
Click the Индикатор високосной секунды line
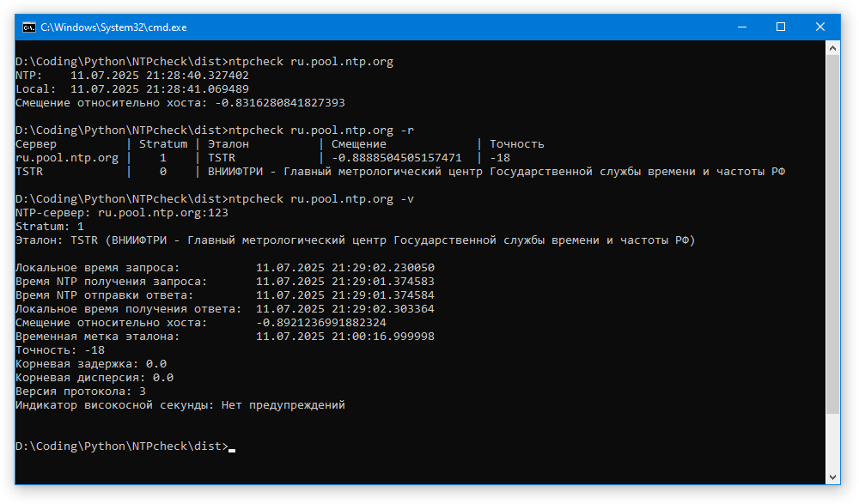[180, 405]
